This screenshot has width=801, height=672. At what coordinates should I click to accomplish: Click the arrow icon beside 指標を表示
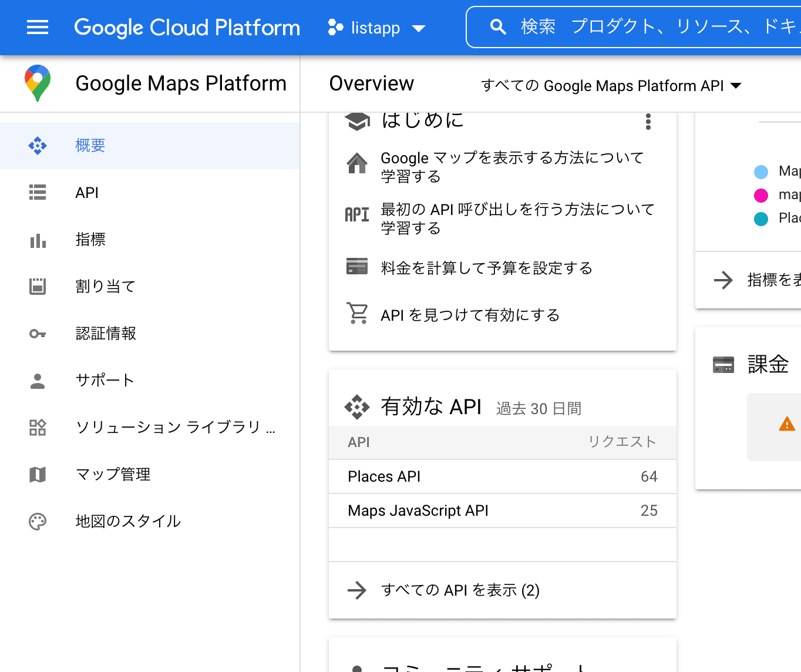click(x=723, y=280)
